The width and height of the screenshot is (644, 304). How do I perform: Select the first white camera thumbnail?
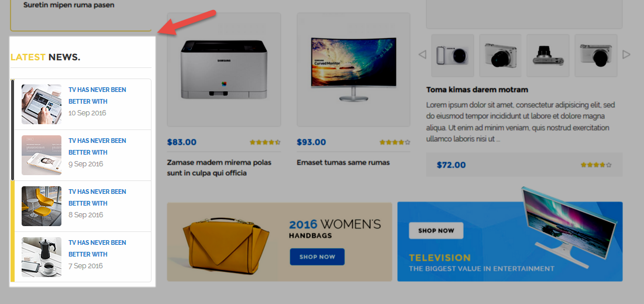[453, 56]
